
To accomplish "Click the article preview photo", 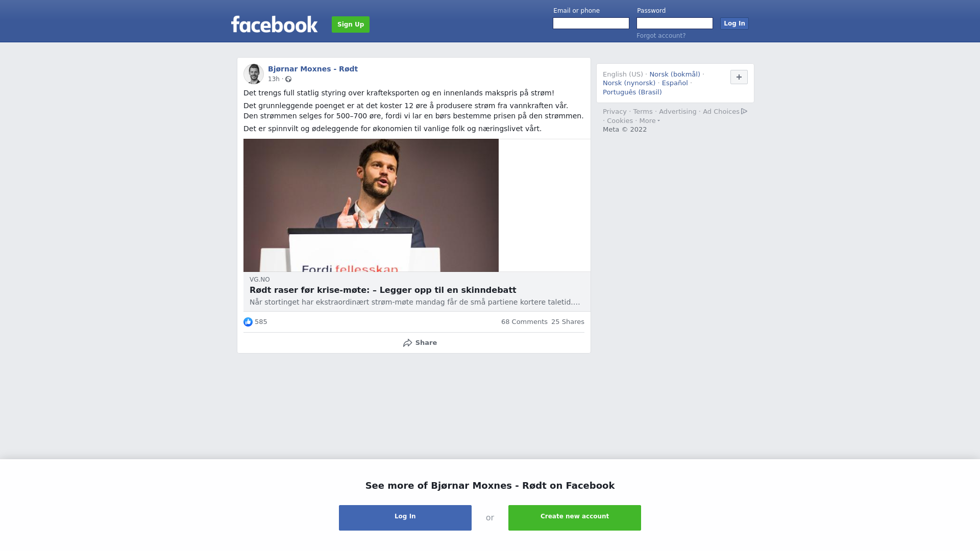I will (371, 205).
